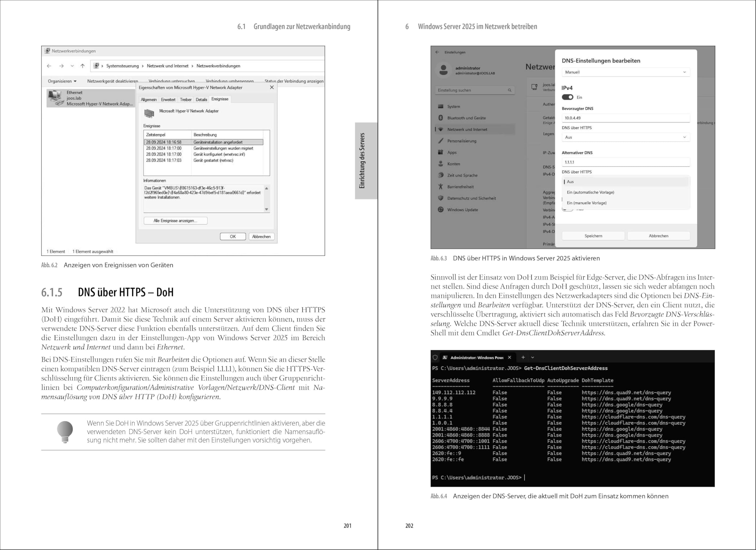Image resolution: width=756 pixels, height=550 pixels.
Task: Click Alternativer DNS field 1.1.1.1
Action: (x=626, y=162)
